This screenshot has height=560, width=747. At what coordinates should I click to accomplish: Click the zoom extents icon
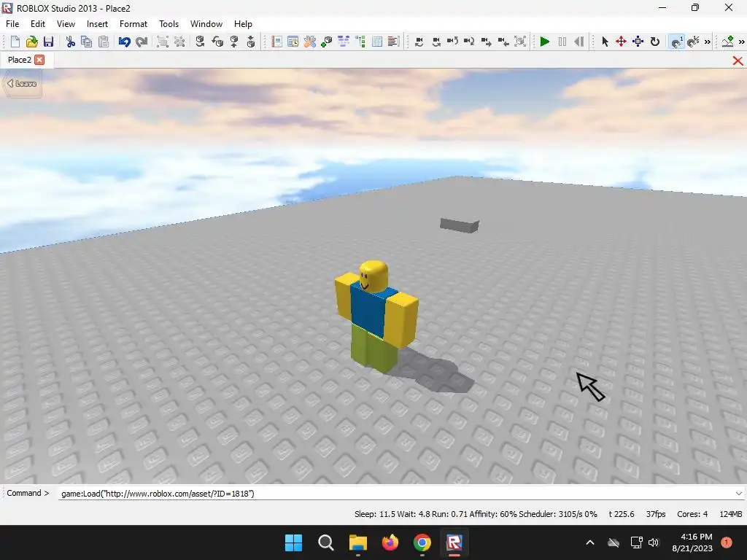[x=521, y=42]
